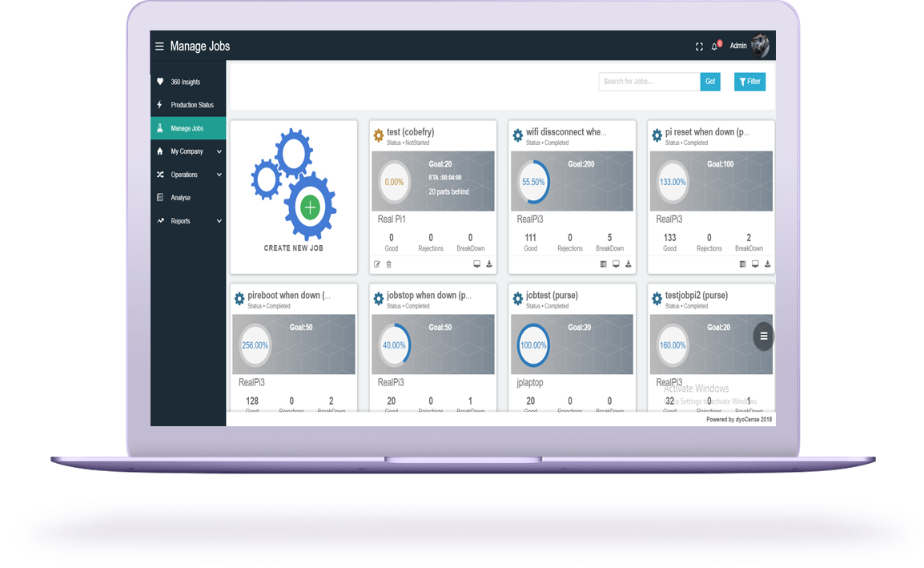The image size is (924, 568).
Task: Focus the Search for Jobs field
Action: 649,82
